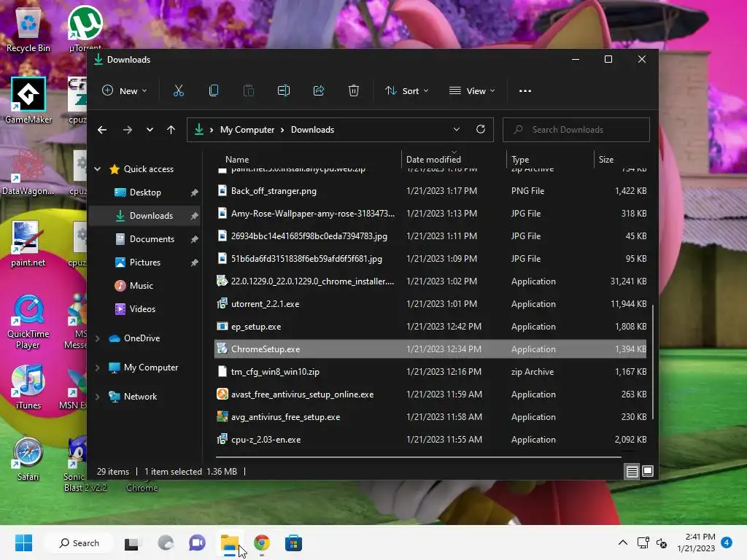Select Videos in sidebar
Screen dimensions: 747x560
(x=145, y=309)
